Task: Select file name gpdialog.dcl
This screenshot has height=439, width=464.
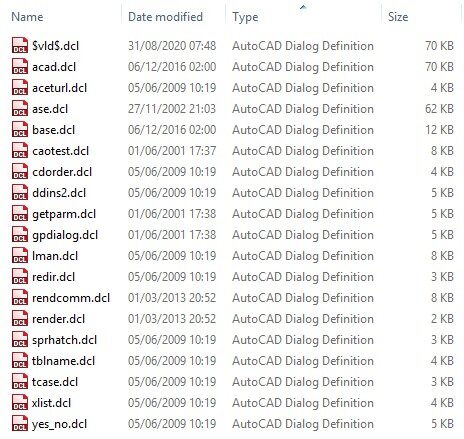Action: click(65, 235)
